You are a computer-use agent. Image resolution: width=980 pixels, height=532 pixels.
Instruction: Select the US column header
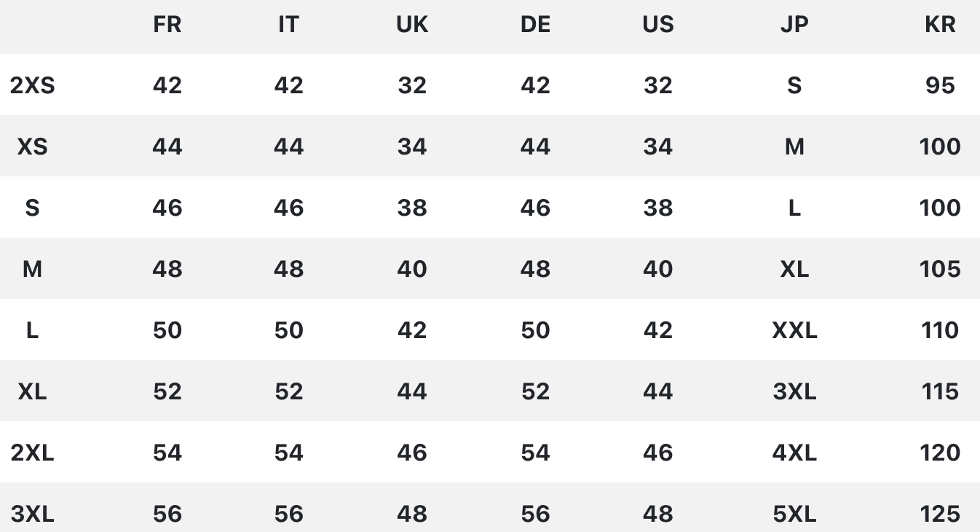(x=658, y=25)
